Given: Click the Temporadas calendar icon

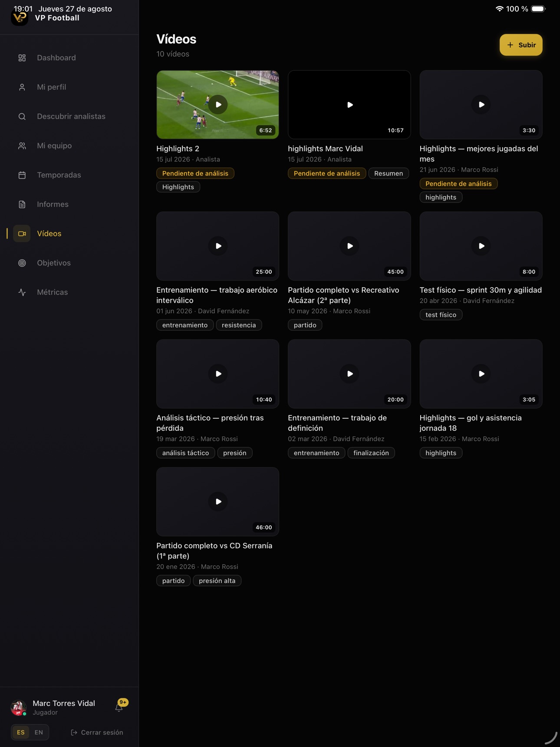Looking at the screenshot, I should [x=22, y=175].
